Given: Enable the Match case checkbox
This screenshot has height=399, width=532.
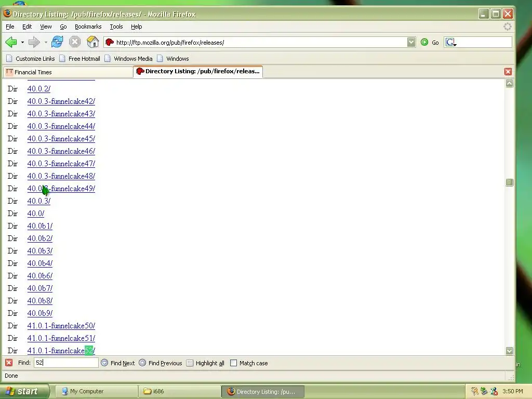Looking at the screenshot, I should (233, 363).
